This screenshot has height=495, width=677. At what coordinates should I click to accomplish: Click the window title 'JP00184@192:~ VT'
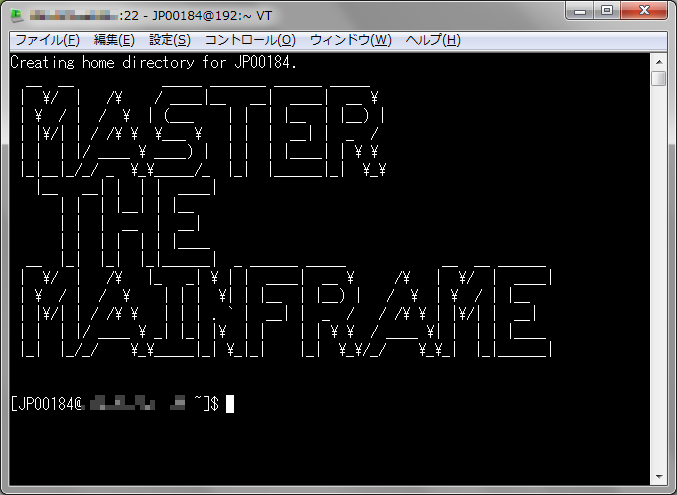(x=212, y=16)
